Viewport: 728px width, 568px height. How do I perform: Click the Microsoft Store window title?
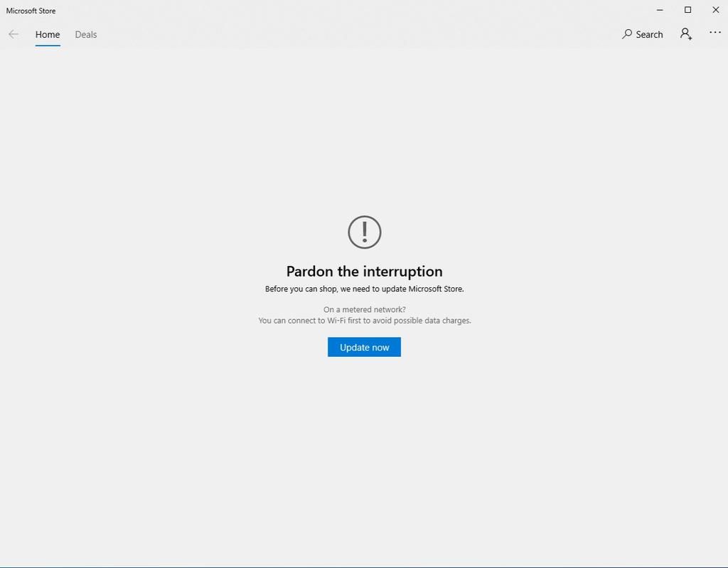coord(31,11)
